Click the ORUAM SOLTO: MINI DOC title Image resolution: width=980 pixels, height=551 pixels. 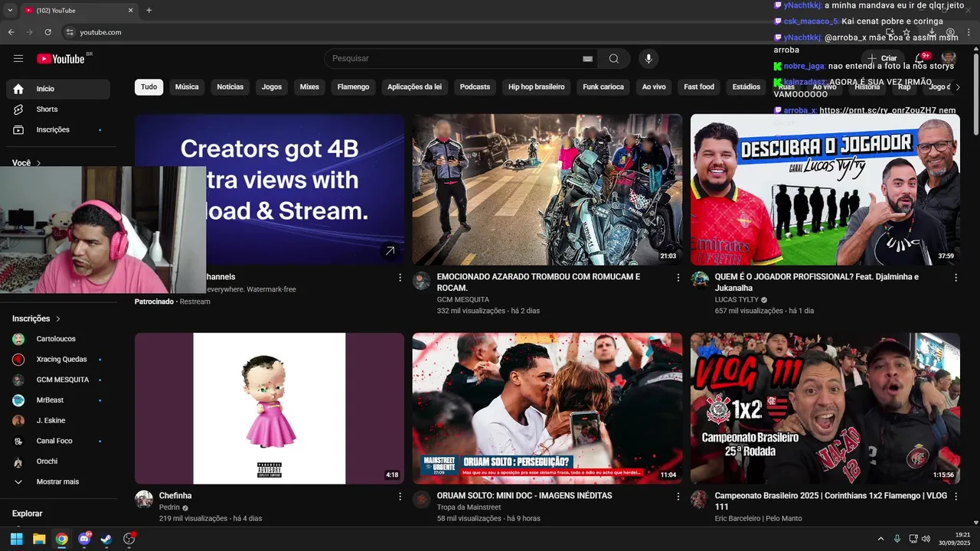pos(524,496)
